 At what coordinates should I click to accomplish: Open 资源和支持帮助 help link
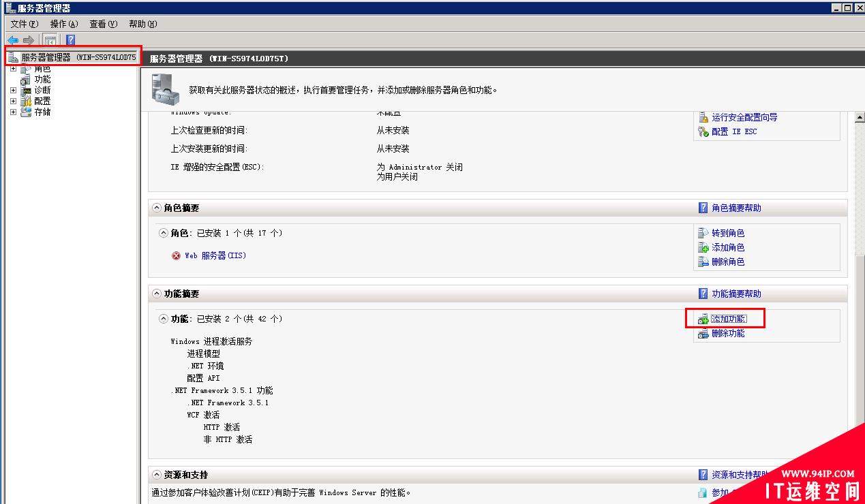click(740, 475)
